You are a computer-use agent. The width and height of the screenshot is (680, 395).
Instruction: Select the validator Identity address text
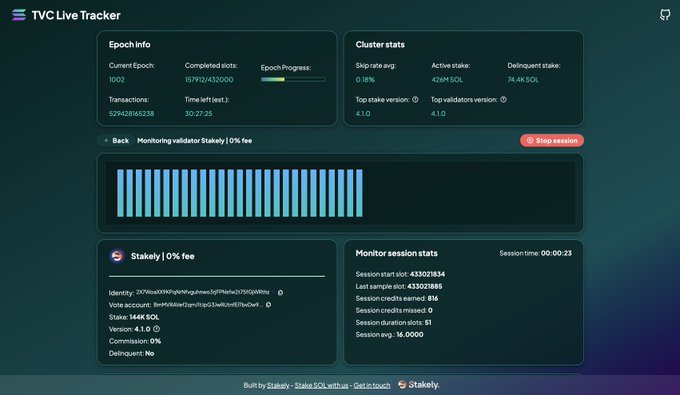pos(203,292)
